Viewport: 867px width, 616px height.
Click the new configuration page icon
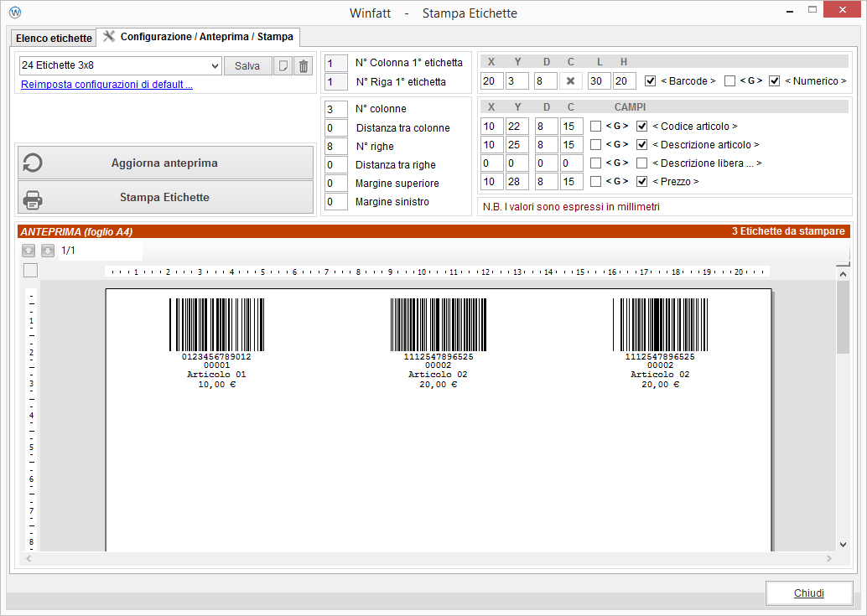click(x=283, y=65)
